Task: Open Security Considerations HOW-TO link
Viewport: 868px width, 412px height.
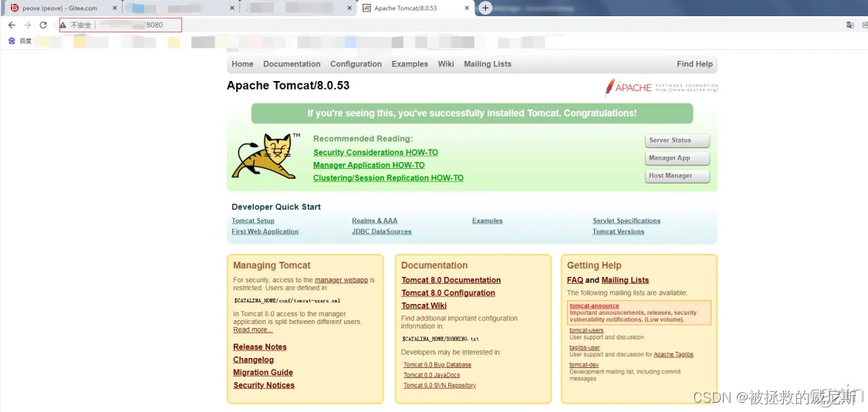Action: point(376,152)
